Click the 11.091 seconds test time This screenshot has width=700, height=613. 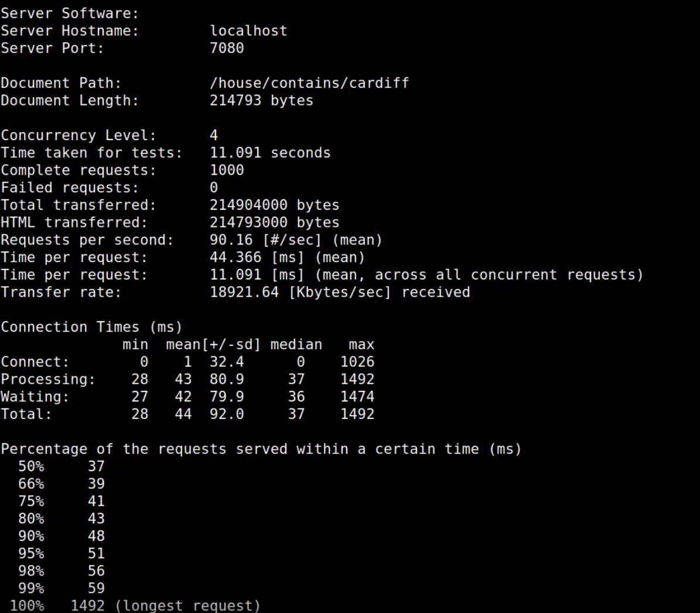point(270,153)
